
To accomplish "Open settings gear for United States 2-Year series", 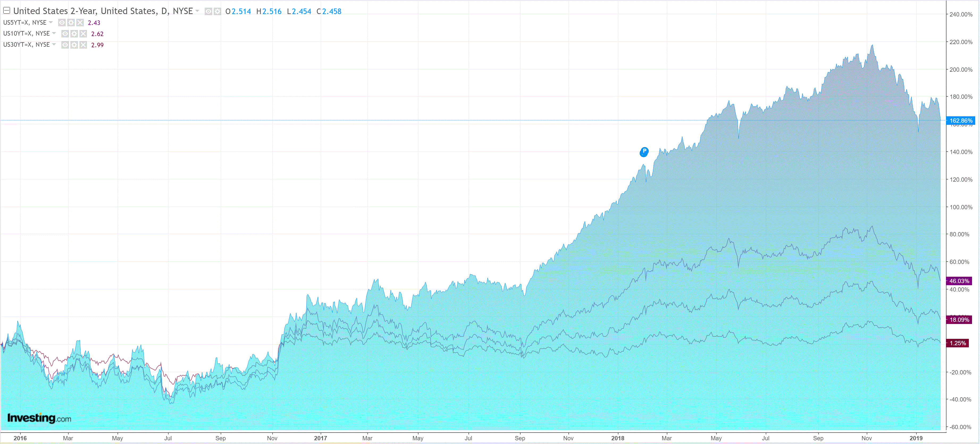I will pyautogui.click(x=217, y=11).
